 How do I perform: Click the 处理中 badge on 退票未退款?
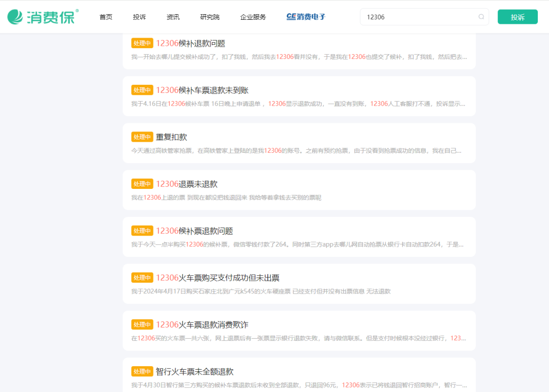coord(142,183)
